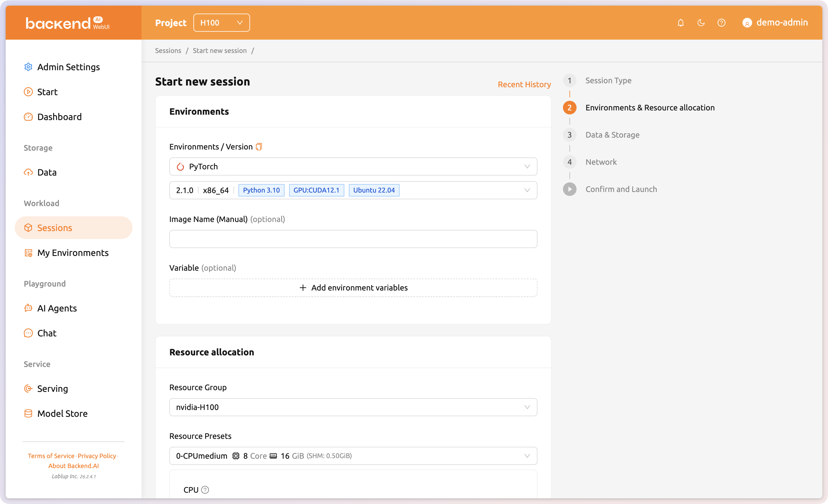Click the copy icon beside Environments / Version
Image resolution: width=828 pixels, height=504 pixels.
coord(259,147)
